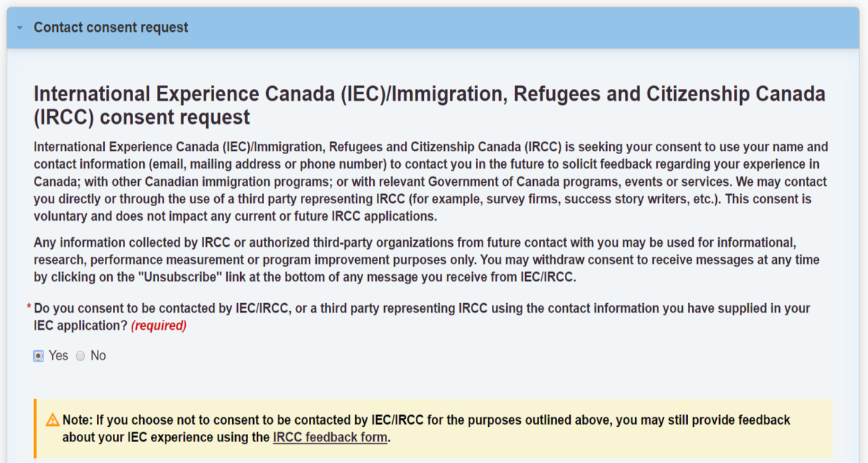The image size is (868, 463).
Task: Click the IEC/IRCC consent request main heading
Action: (x=430, y=105)
